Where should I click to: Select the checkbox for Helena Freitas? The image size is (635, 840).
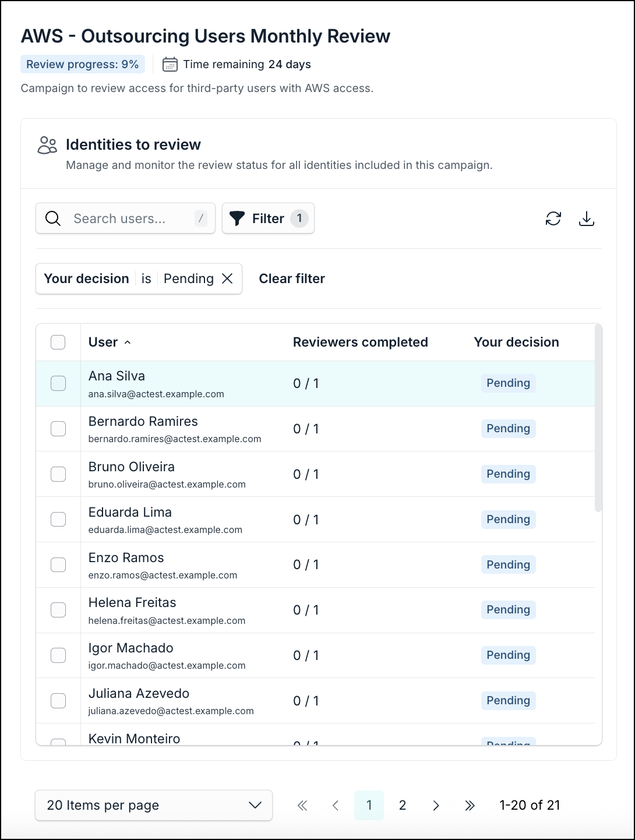(58, 610)
